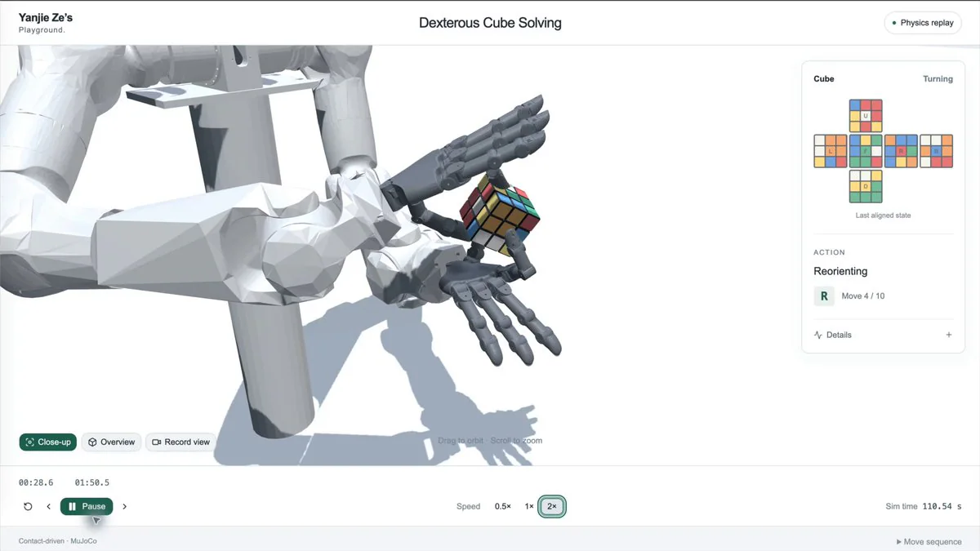Click the Contact-driven · MuJoCo footer text
Viewport: 980px width, 551px height.
(x=58, y=541)
